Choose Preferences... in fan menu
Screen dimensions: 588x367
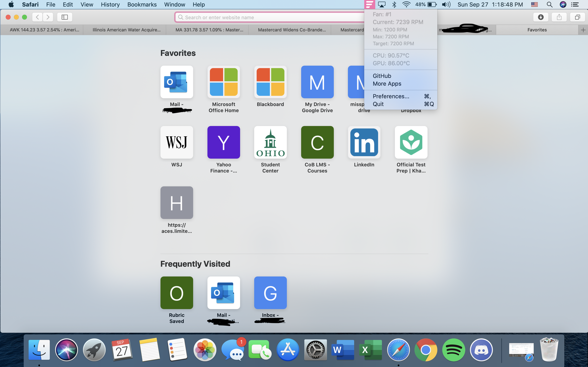point(391,96)
